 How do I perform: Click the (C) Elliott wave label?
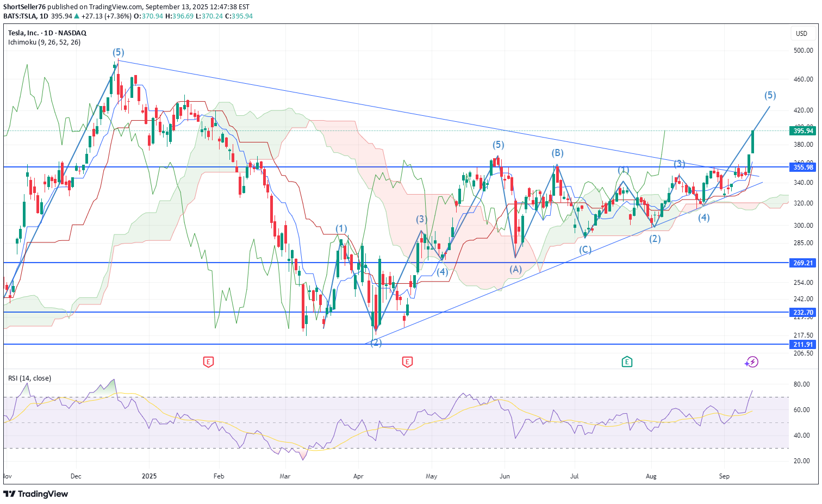click(x=585, y=250)
